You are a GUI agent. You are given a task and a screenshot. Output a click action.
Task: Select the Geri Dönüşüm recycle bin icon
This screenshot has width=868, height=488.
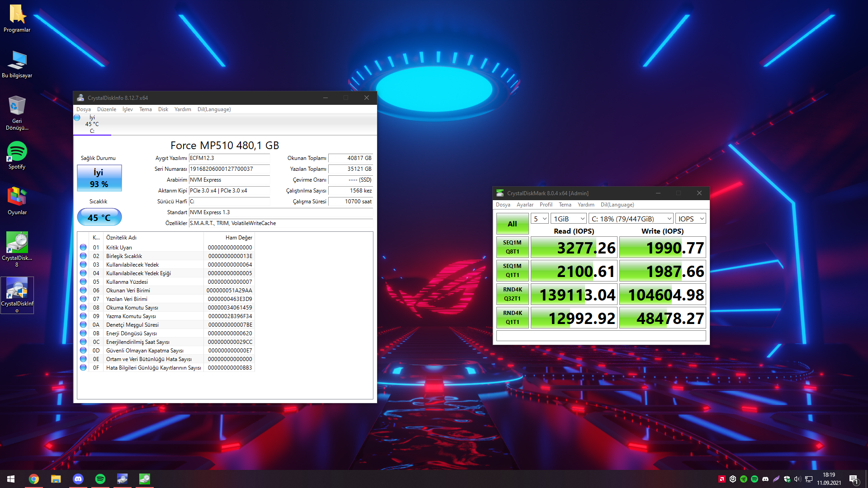tap(17, 113)
